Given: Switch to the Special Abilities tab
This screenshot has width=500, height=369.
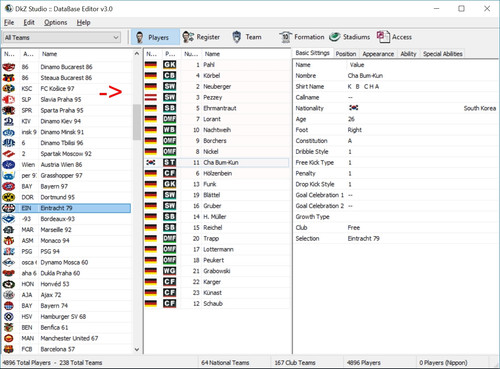Looking at the screenshot, I should coord(443,54).
